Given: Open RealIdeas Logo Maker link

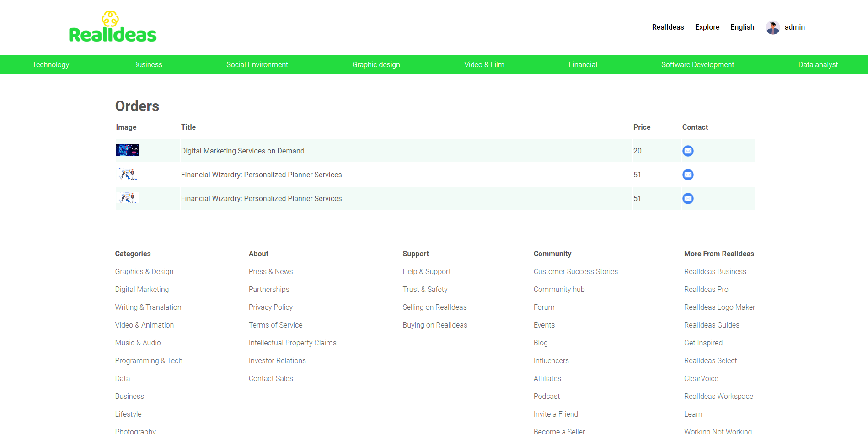Looking at the screenshot, I should (x=720, y=307).
